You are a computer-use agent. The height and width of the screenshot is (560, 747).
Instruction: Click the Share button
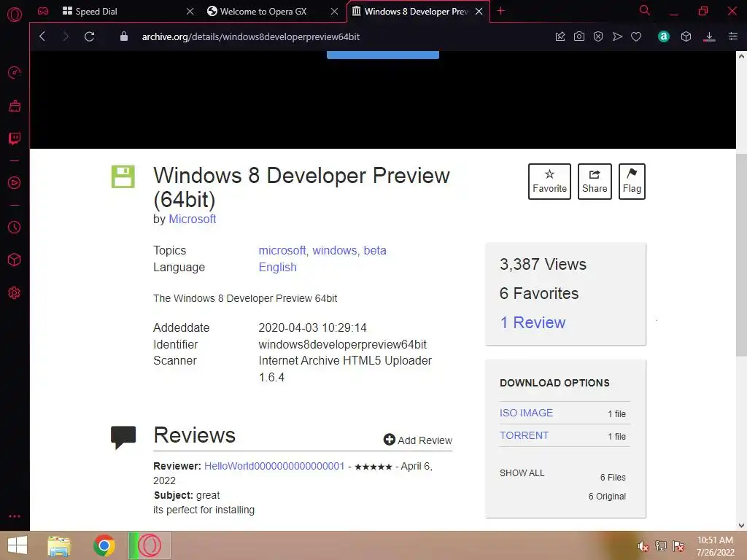595,182
